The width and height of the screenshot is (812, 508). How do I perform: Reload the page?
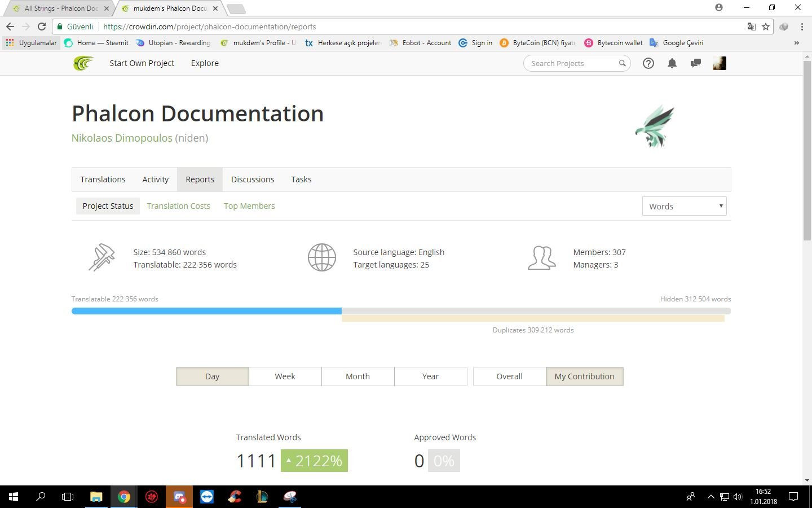(x=41, y=27)
